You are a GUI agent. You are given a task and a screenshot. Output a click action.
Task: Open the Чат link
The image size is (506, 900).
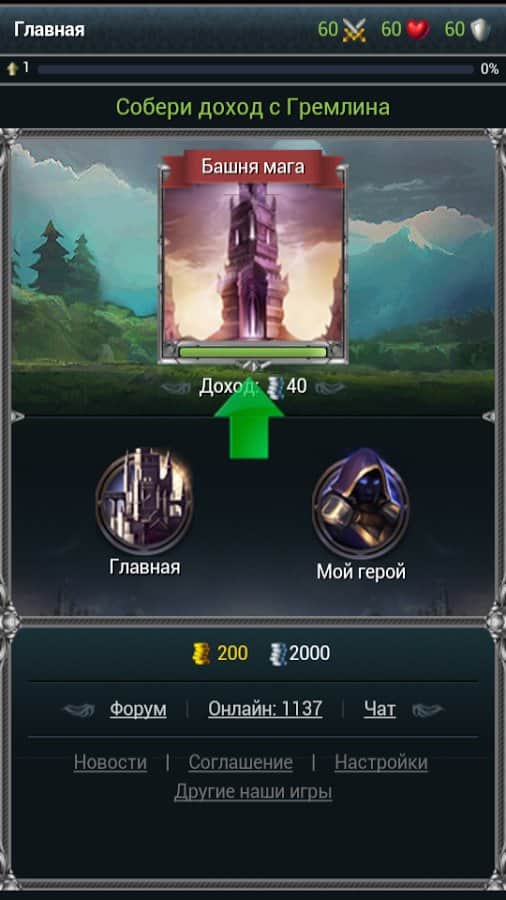click(380, 709)
